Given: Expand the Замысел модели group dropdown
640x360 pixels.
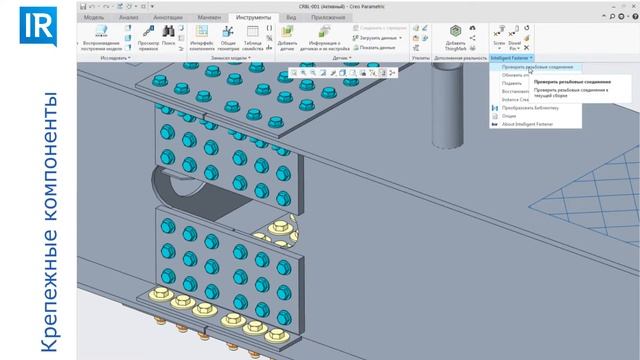Looking at the screenshot, I should click(x=231, y=58).
